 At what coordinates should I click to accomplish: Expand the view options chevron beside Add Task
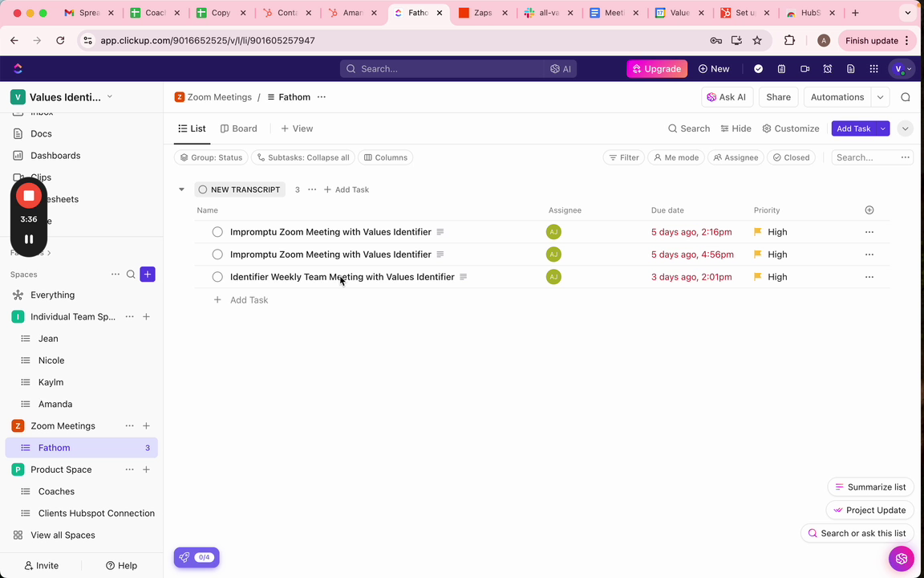click(x=905, y=128)
